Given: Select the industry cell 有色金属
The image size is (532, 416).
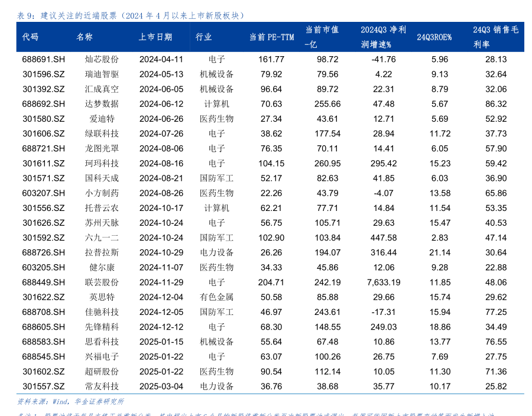Looking at the screenshot, I should click(216, 297).
